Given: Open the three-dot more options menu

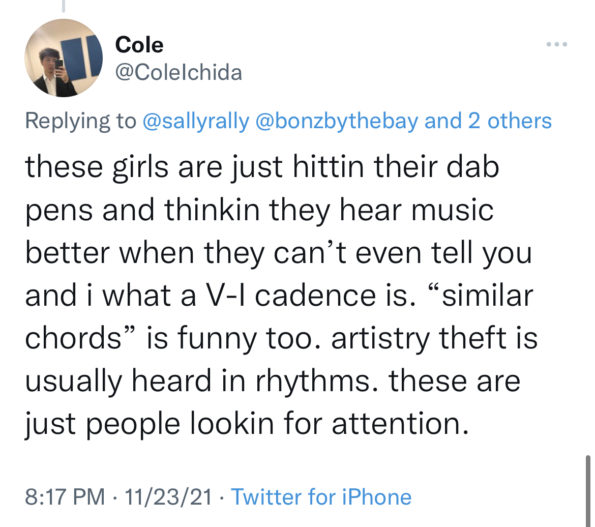Looking at the screenshot, I should pyautogui.click(x=557, y=44).
